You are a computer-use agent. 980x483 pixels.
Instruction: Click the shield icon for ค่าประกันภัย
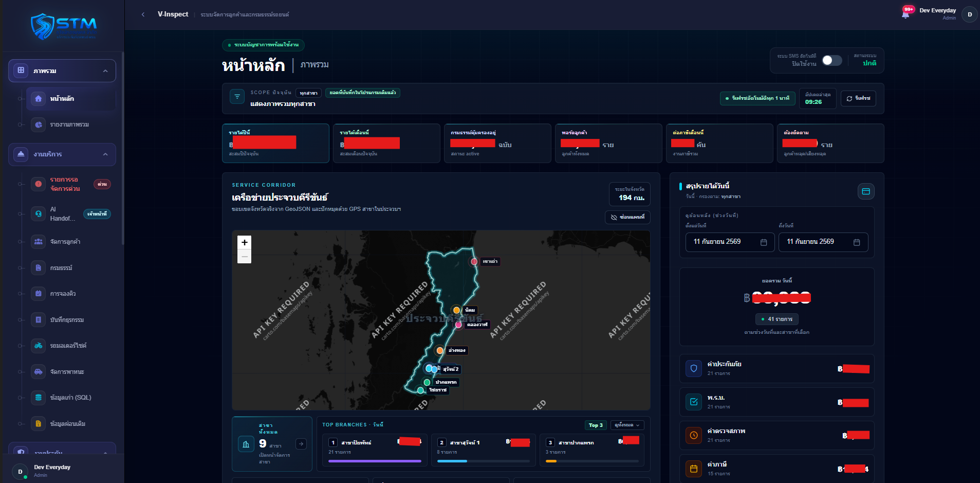click(x=694, y=368)
